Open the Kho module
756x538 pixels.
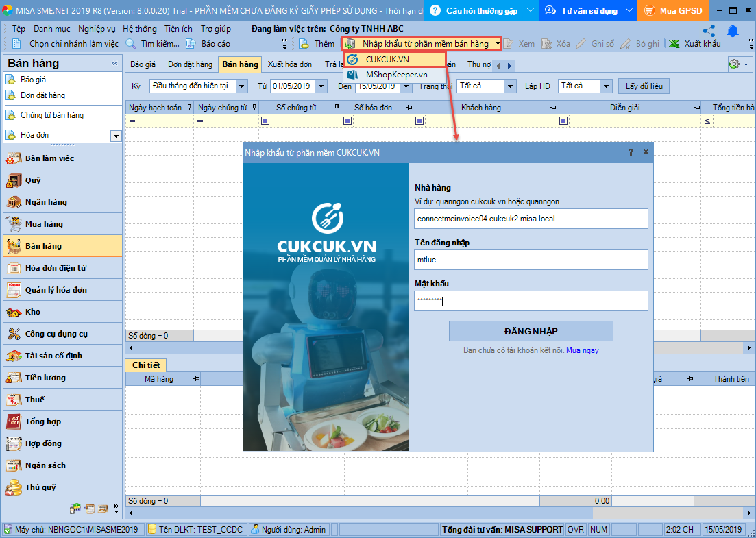(62, 312)
